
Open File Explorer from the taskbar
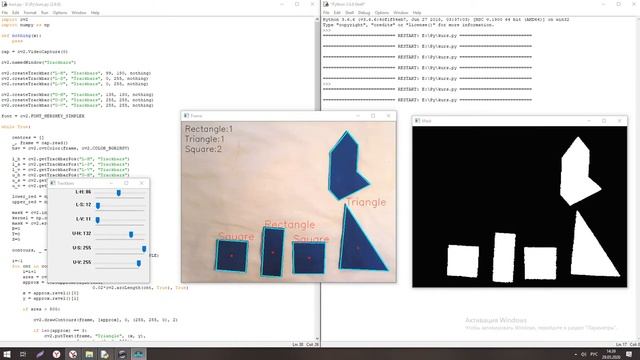tap(89, 354)
